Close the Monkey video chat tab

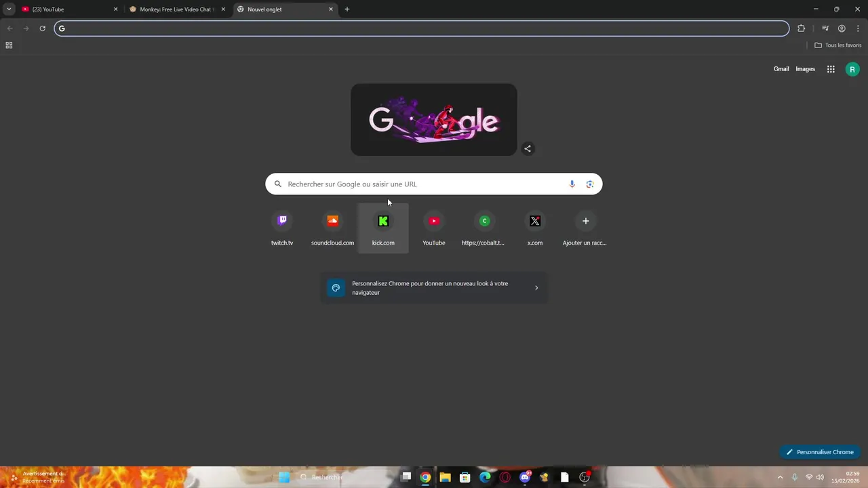pyautogui.click(x=223, y=9)
